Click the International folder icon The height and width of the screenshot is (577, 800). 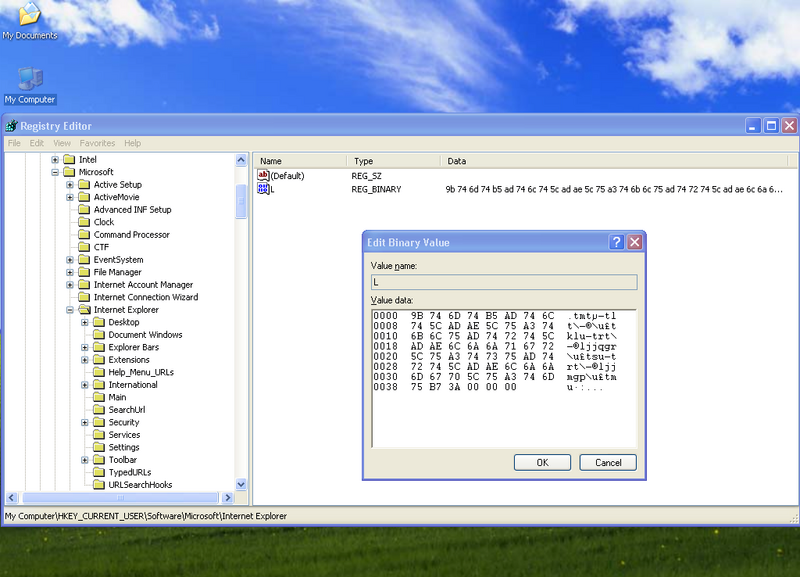pos(99,385)
